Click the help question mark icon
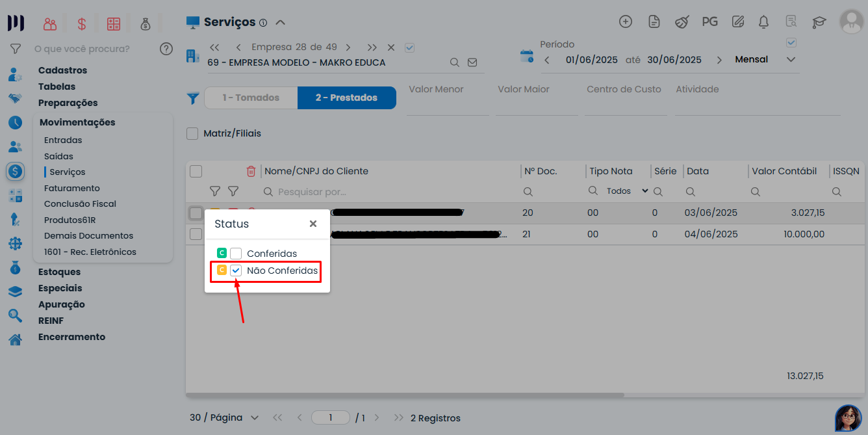Screen dimensions: 868x435 [x=166, y=49]
